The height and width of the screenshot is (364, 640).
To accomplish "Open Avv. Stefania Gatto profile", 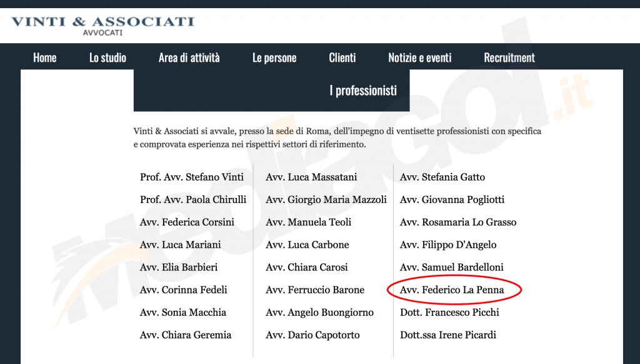I will [x=442, y=177].
